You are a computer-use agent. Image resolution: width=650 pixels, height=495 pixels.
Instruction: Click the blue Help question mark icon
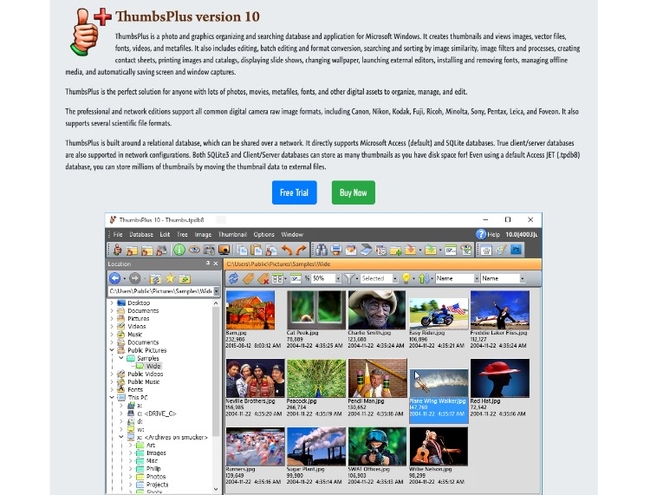481,234
